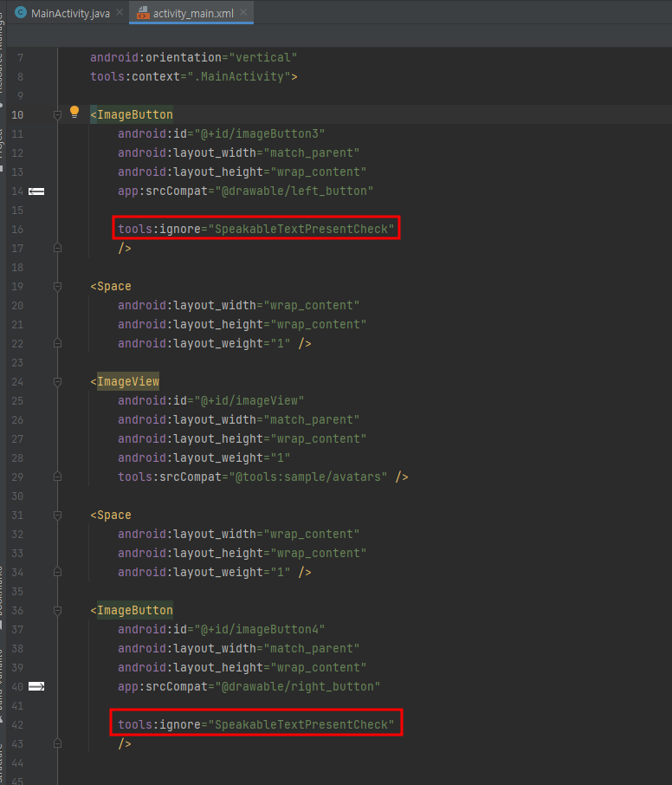Click layout_height="wrap_content" on line 13

point(242,172)
